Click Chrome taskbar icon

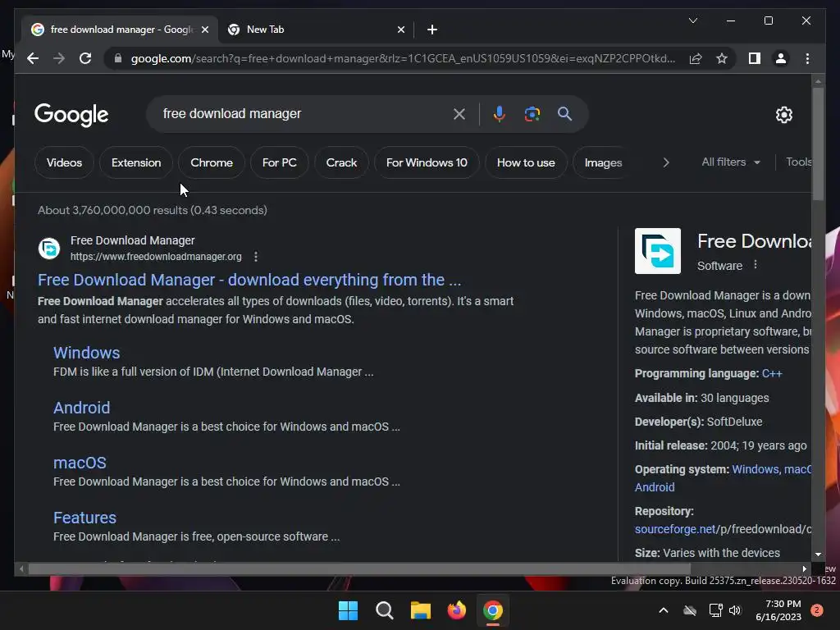(x=493, y=610)
